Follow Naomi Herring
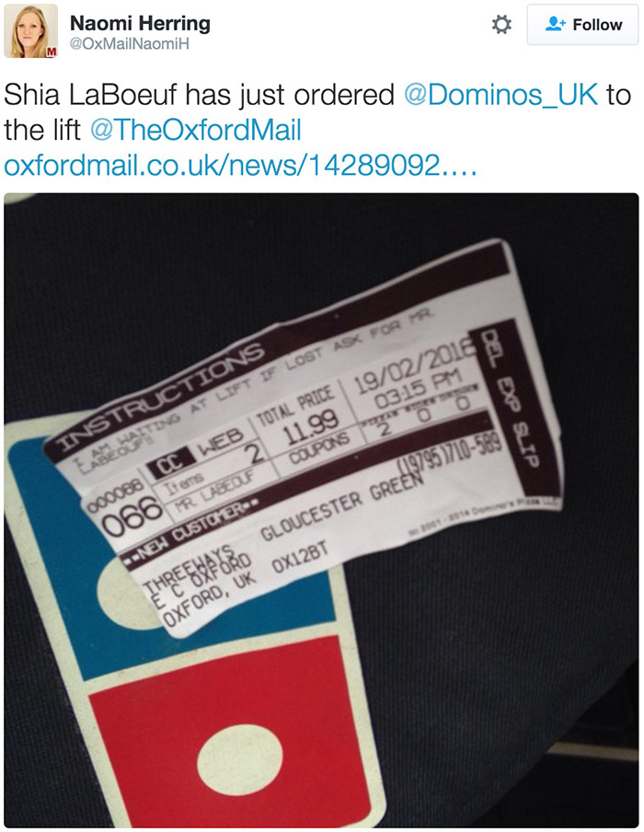This screenshot has width=644, height=832. click(x=582, y=25)
